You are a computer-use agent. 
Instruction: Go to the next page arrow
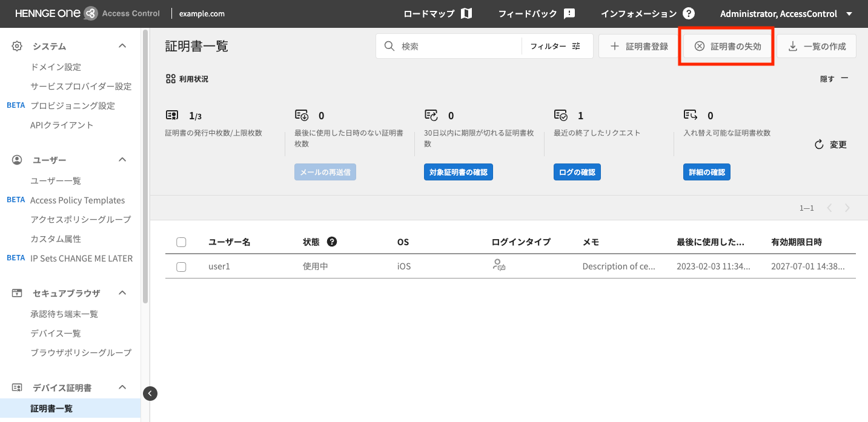(x=847, y=208)
